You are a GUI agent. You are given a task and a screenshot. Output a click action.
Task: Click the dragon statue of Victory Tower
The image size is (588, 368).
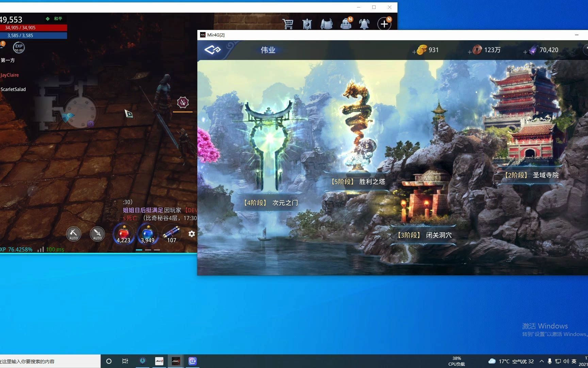357,126
